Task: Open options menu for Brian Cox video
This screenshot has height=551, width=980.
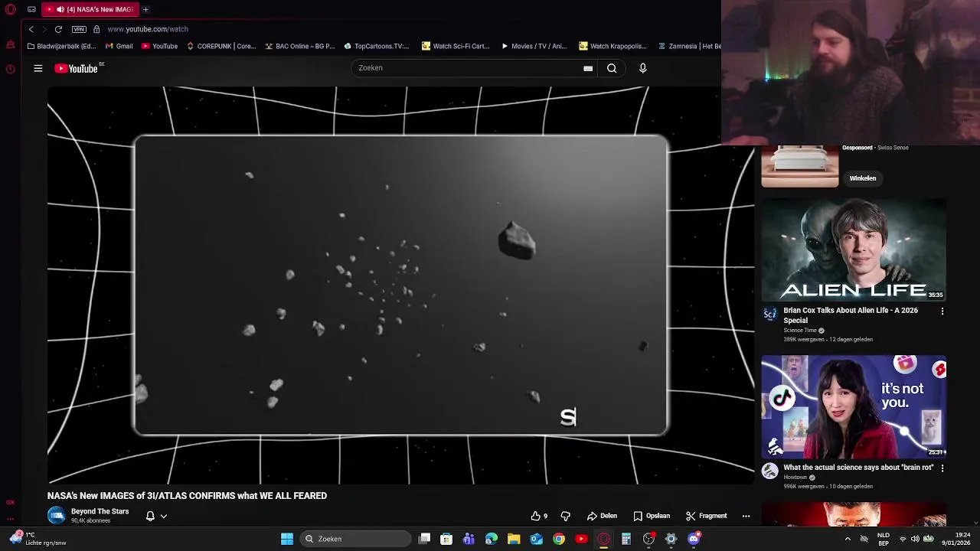Action: [942, 311]
